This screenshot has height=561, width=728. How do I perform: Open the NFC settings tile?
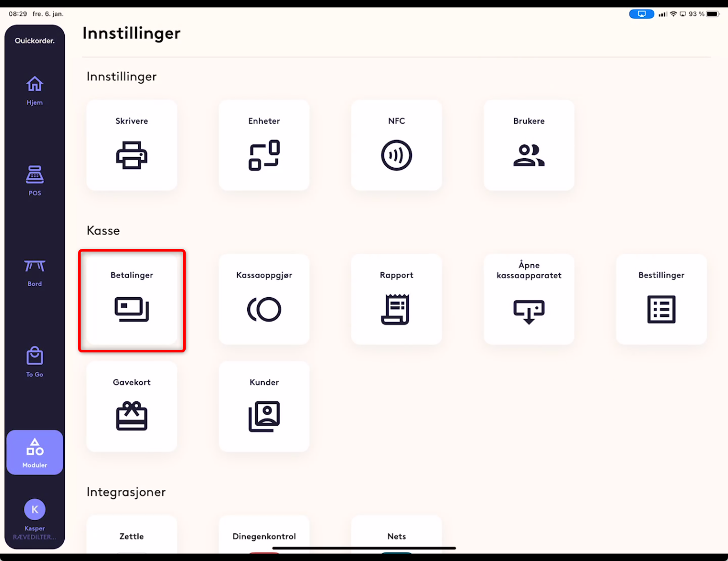[x=396, y=145]
